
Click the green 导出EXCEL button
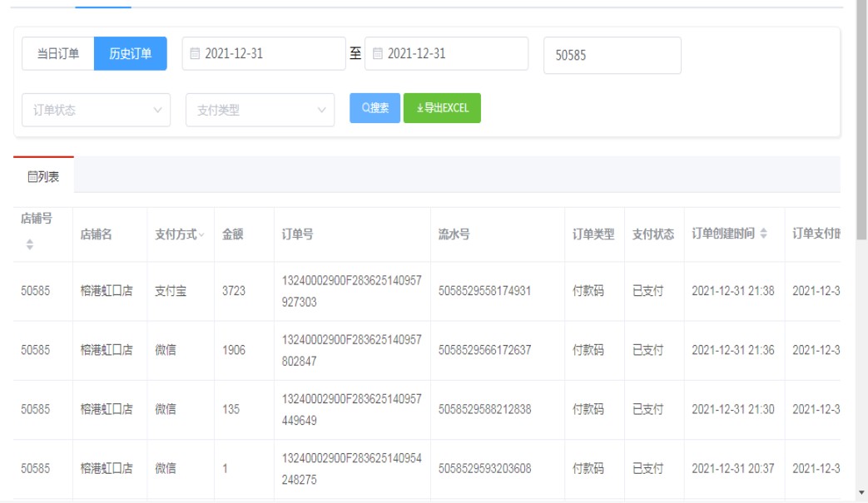[442, 108]
